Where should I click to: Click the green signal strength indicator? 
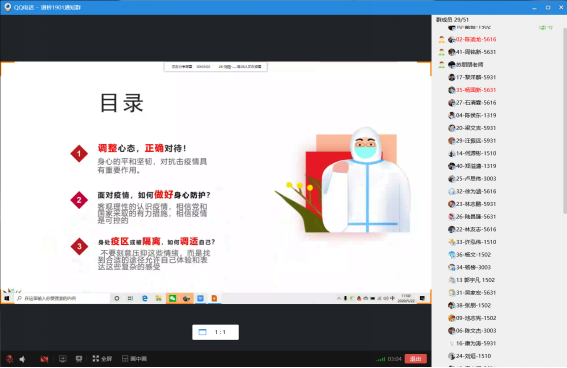pos(380,359)
